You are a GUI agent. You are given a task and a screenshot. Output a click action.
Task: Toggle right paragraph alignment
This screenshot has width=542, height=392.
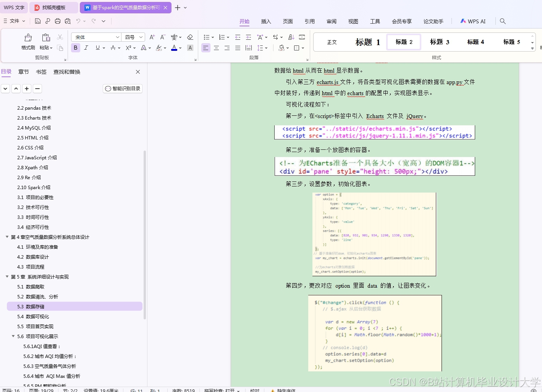(227, 48)
